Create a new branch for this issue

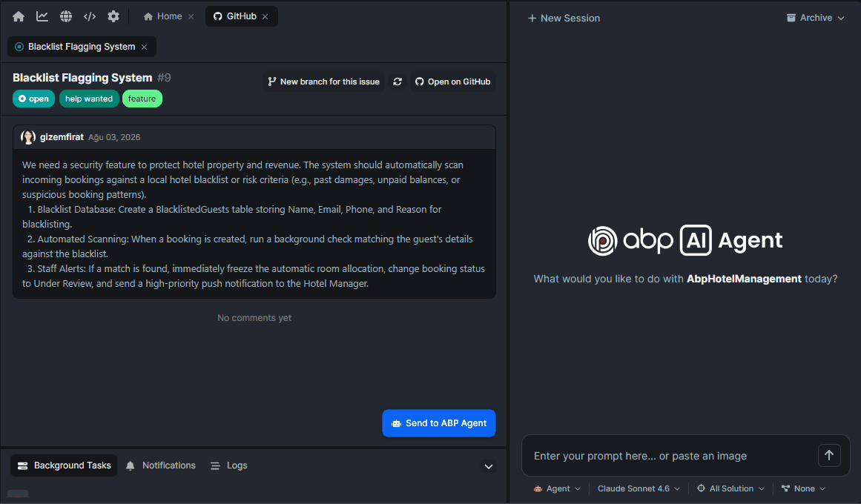324,82
